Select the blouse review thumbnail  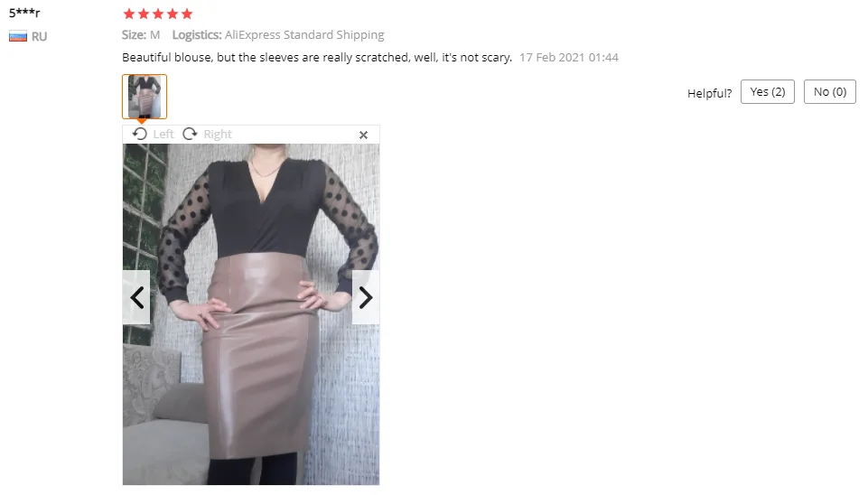(x=145, y=97)
